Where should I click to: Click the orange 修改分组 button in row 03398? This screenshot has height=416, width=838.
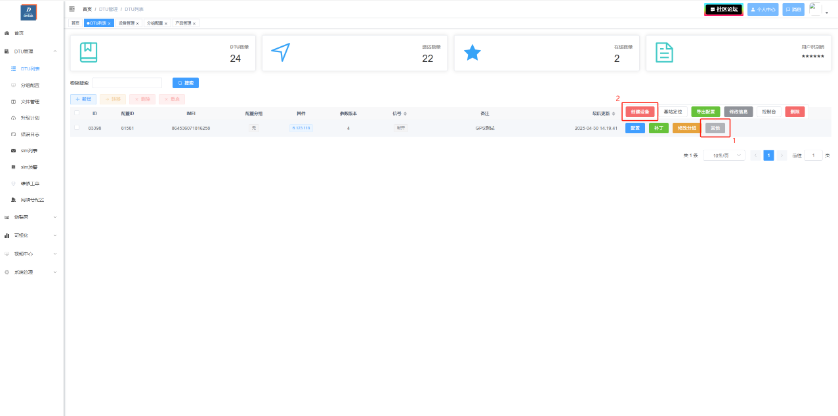[686, 128]
